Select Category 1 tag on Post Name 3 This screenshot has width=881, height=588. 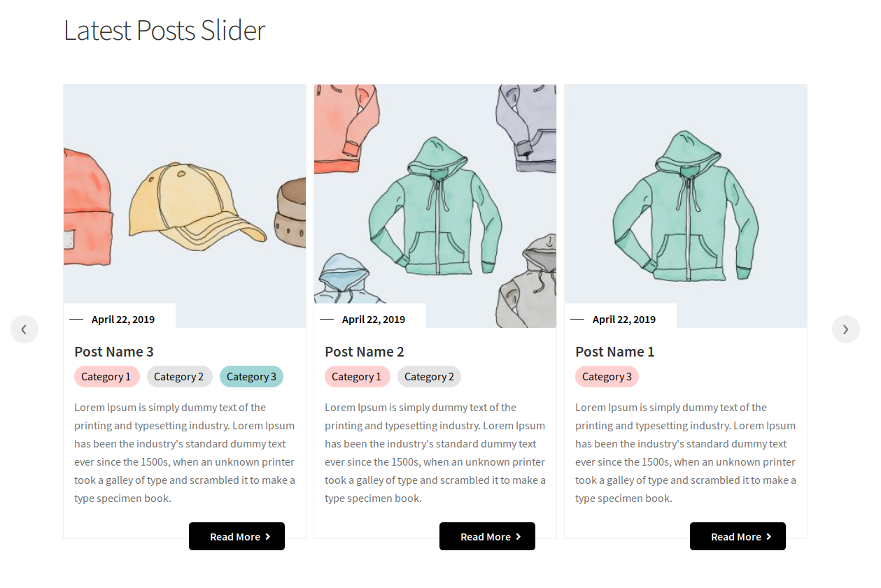106,377
